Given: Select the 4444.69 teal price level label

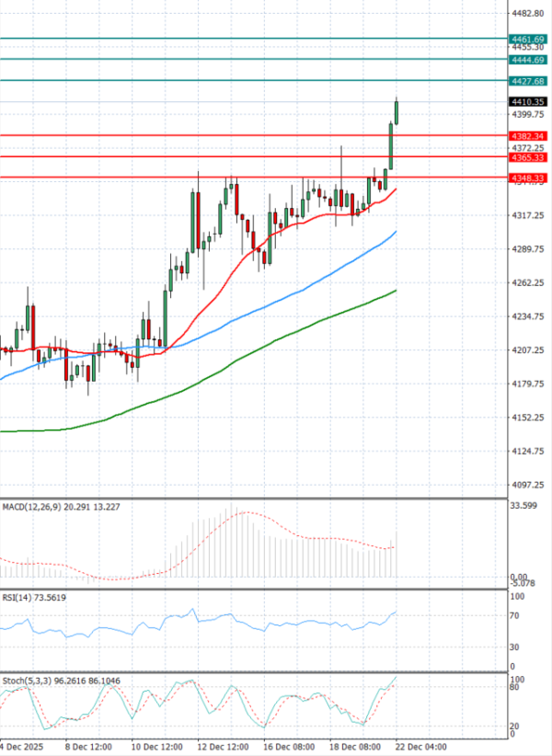Looking at the screenshot, I should pyautogui.click(x=527, y=59).
